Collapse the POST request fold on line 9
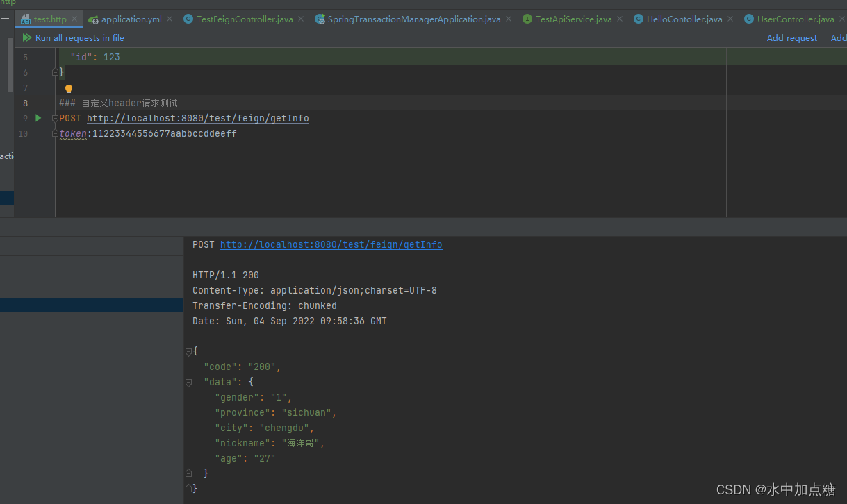Image resolution: width=847 pixels, height=504 pixels. 56,118
